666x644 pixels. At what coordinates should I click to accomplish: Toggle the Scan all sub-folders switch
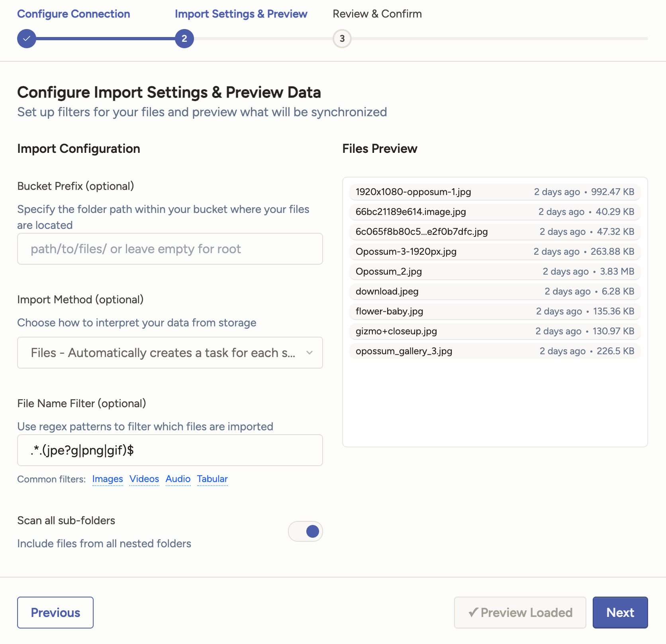click(305, 531)
